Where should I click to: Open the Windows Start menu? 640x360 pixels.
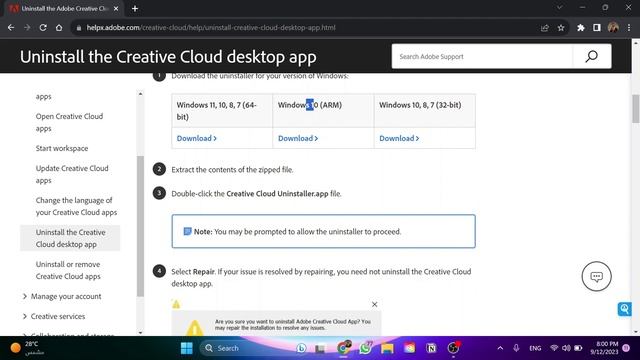click(187, 348)
